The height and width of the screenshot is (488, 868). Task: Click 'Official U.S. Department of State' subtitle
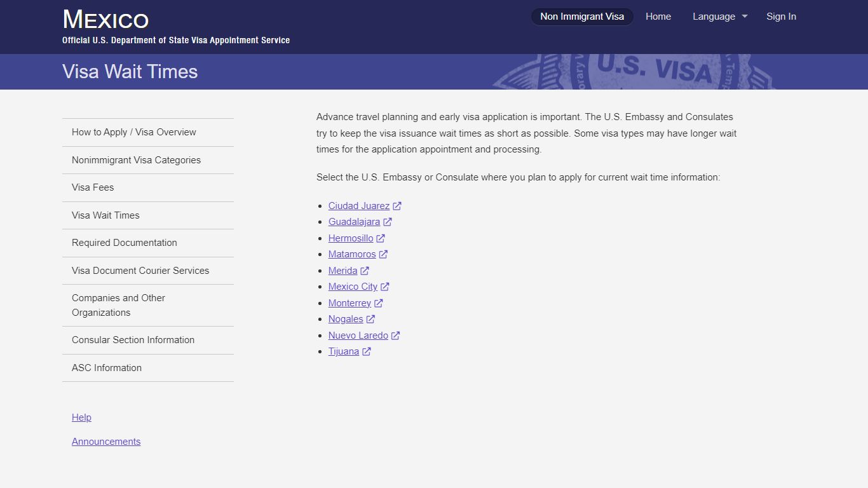(176, 40)
